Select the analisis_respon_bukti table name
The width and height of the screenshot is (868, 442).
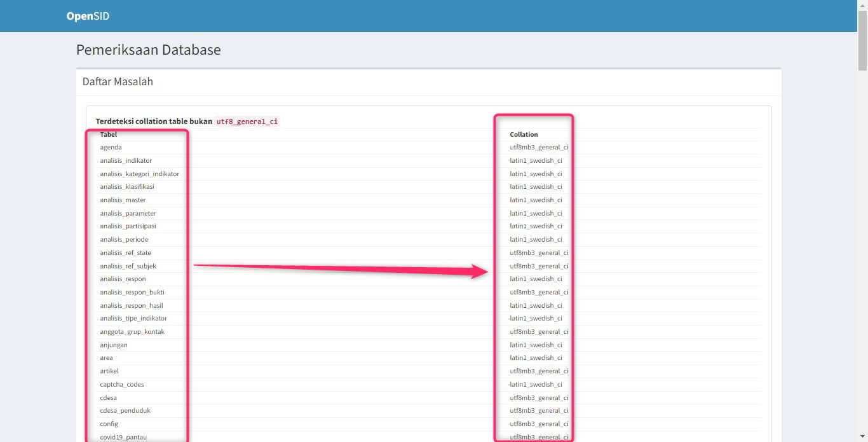[132, 292]
